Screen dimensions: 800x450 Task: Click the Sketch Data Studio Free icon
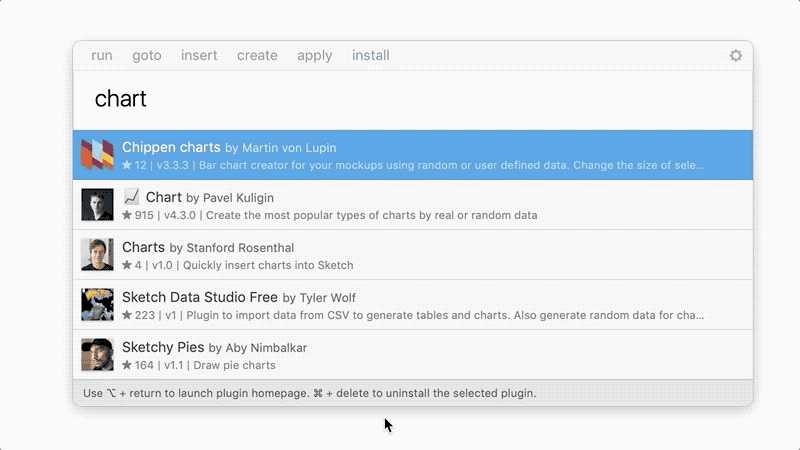97,305
